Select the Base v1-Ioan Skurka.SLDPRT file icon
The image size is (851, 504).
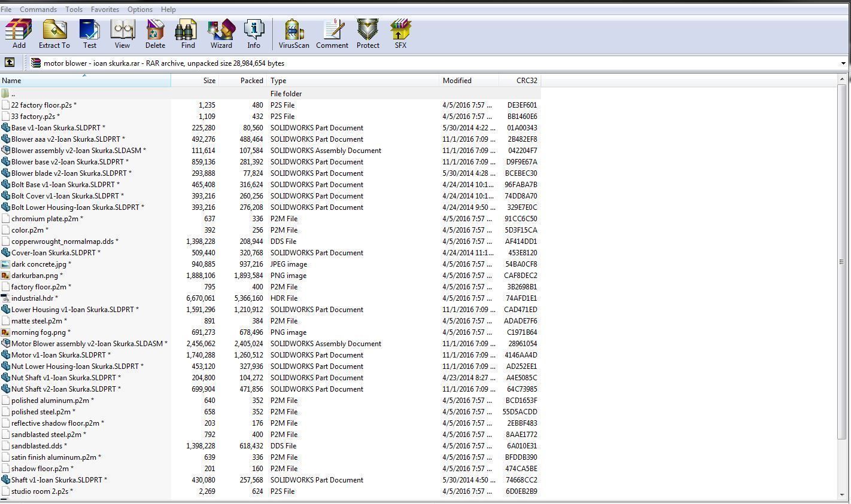click(6, 127)
